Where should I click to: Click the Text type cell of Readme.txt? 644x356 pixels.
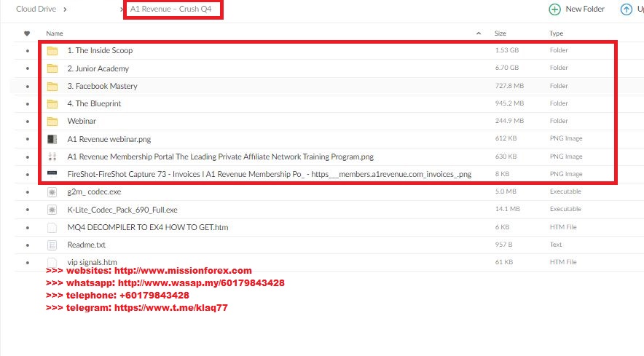(556, 245)
